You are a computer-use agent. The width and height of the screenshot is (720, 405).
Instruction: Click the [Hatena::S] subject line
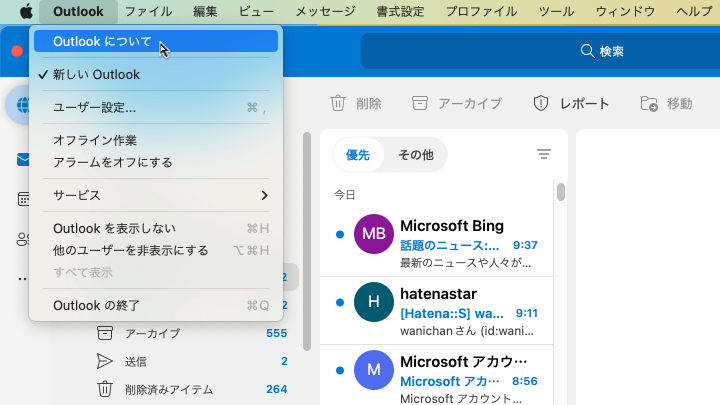click(x=452, y=314)
